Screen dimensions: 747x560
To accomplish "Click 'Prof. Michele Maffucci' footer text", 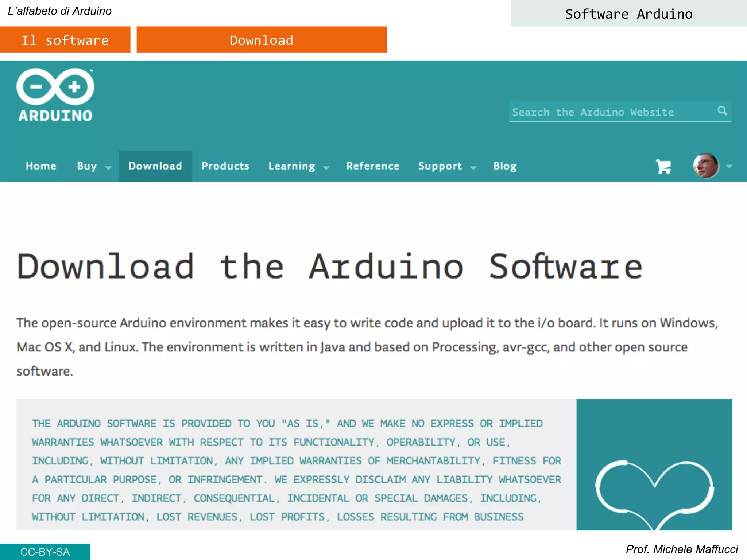I will [682, 549].
